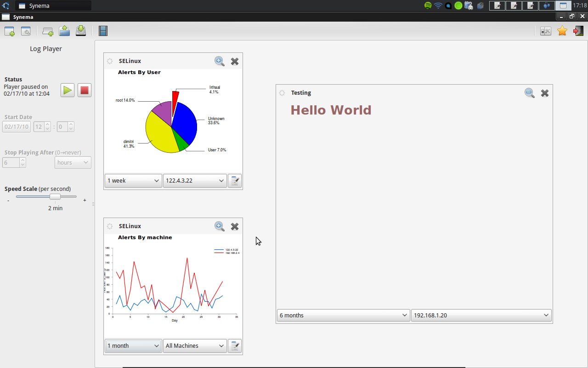Zoom in the Alerts By machine panel
588x368 pixels.
click(x=220, y=226)
